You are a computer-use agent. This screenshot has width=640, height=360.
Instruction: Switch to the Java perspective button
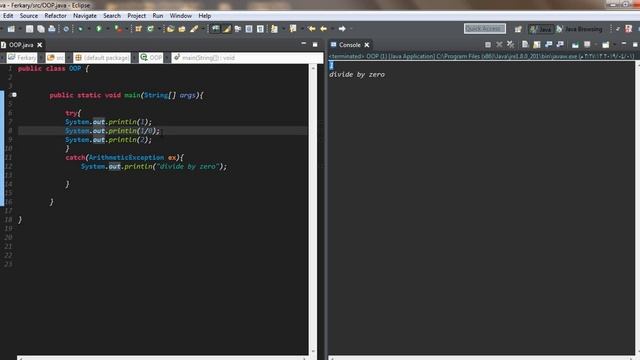point(541,29)
